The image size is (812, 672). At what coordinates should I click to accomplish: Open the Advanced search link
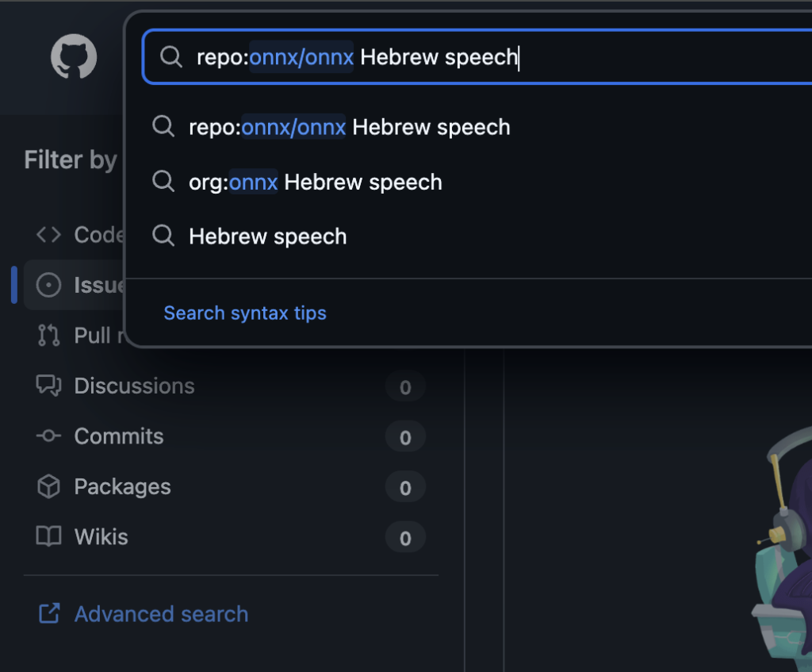click(x=161, y=614)
